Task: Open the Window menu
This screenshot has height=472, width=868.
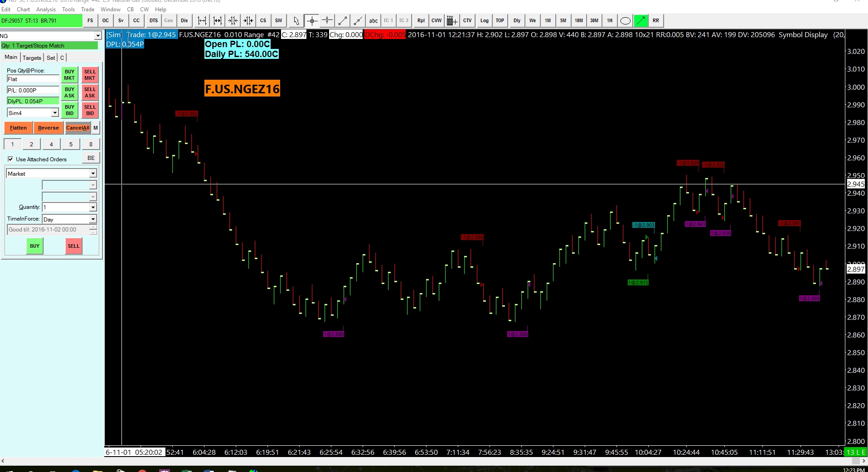Action: [x=110, y=9]
